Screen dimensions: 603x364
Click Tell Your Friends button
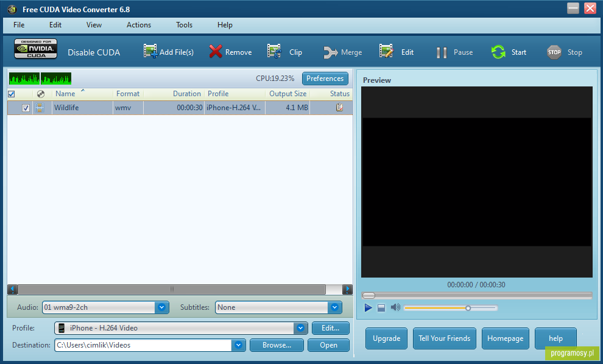click(x=444, y=338)
